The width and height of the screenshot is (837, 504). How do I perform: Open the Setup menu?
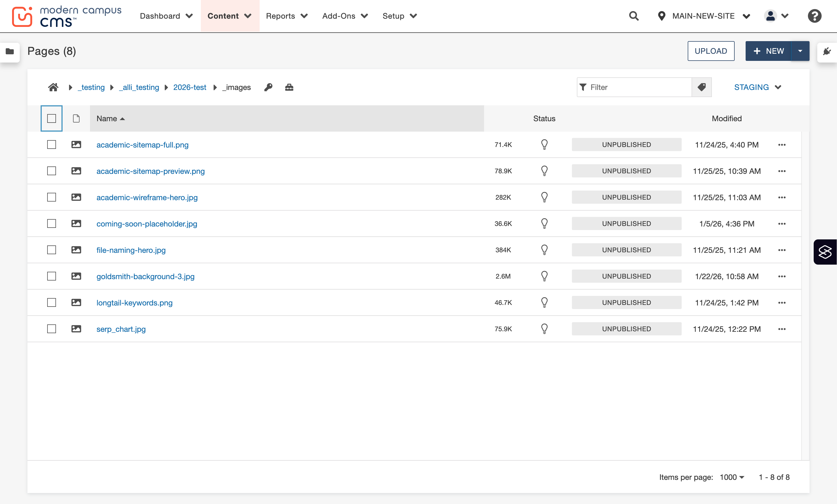tap(400, 16)
